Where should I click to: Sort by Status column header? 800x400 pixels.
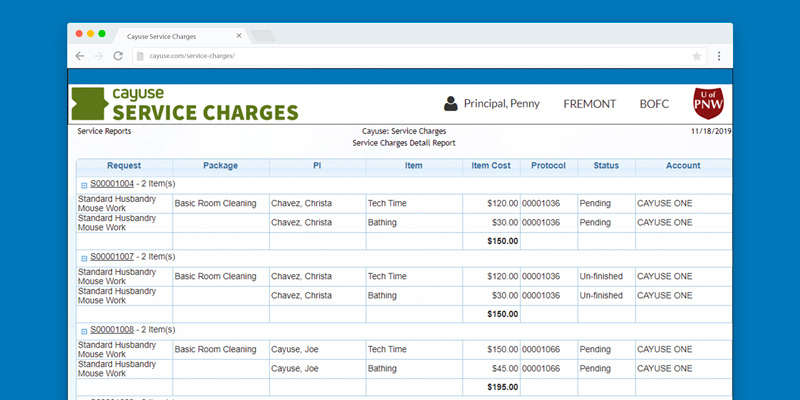click(606, 166)
